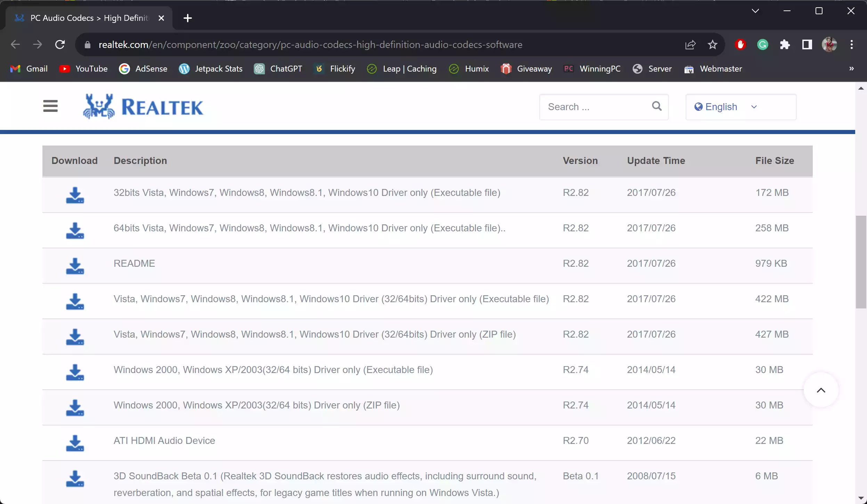Open the ChatGPT bookmark
The image size is (867, 504).
(x=278, y=69)
